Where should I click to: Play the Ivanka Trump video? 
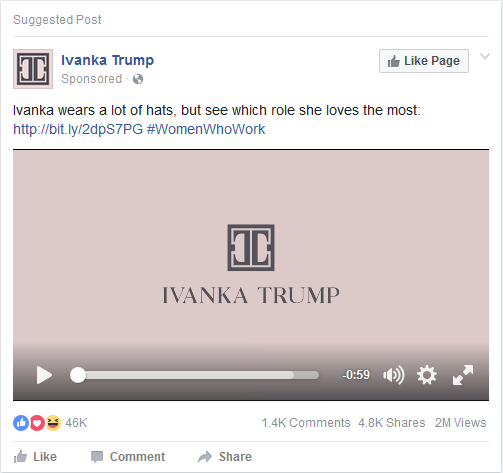(44, 375)
